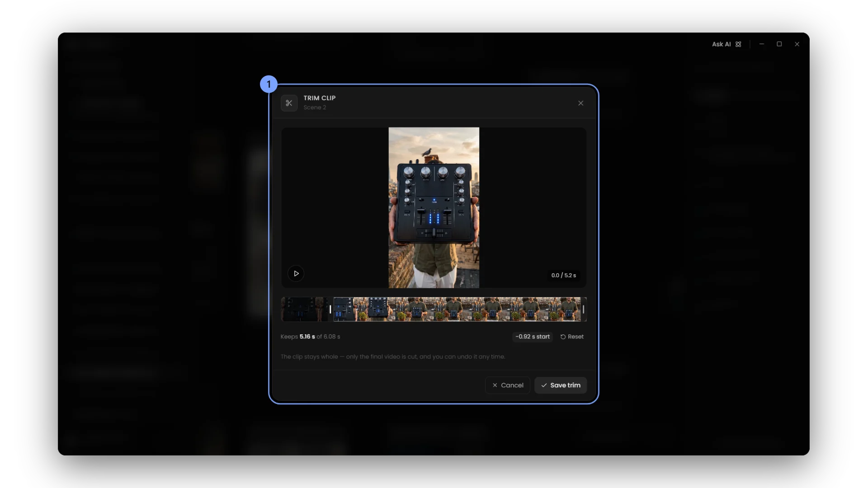This screenshot has width=868, height=488.
Task: Open Ask AI in title bar
Action: point(726,44)
